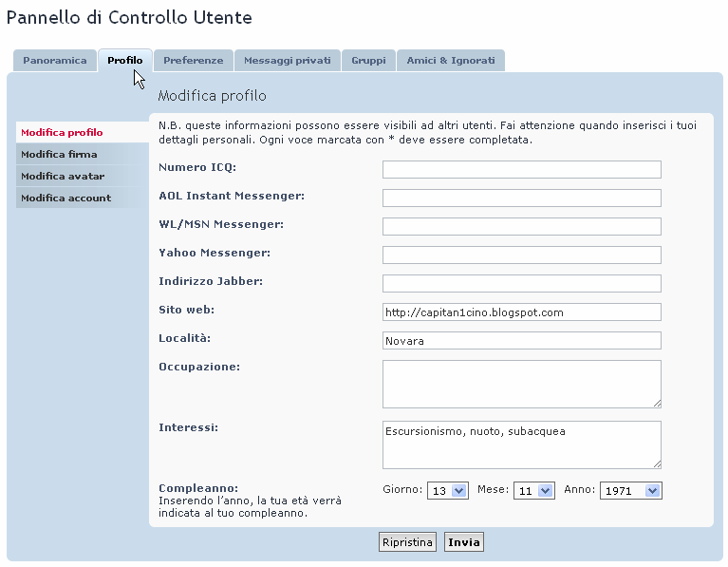The image size is (728, 567).
Task: Click inside the Occupazione text area
Action: tap(521, 384)
